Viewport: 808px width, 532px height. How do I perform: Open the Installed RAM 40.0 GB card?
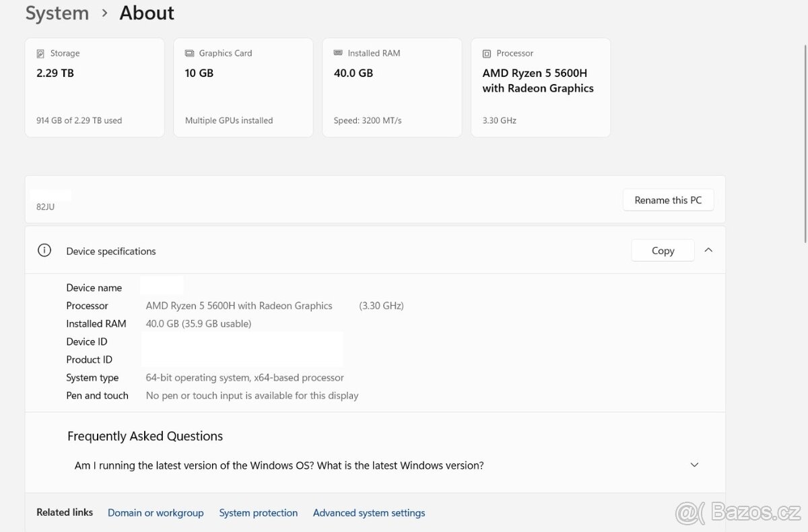click(x=392, y=88)
